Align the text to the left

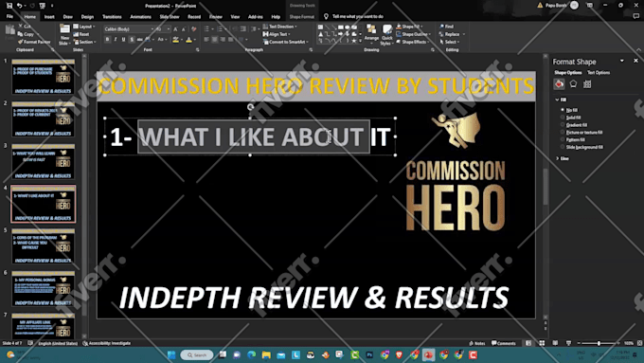(206, 40)
